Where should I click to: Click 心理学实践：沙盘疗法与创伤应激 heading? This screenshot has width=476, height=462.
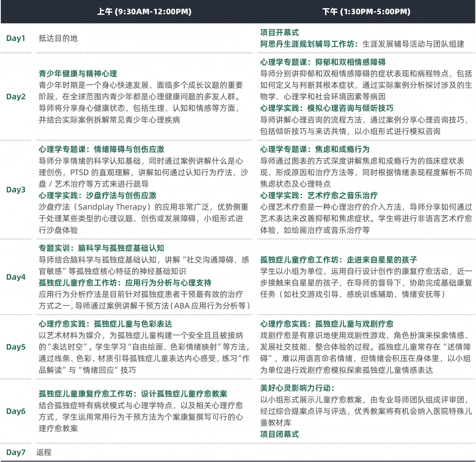(x=97, y=196)
